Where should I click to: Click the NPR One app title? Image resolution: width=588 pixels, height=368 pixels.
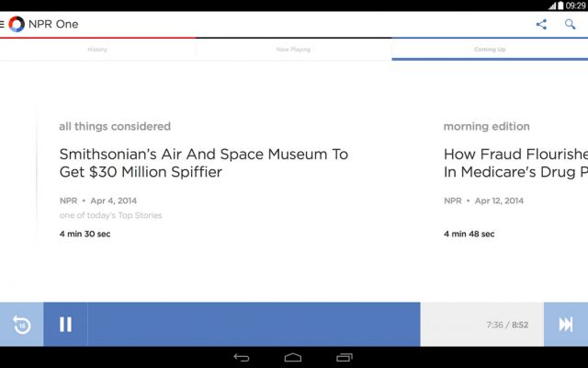pyautogui.click(x=53, y=24)
